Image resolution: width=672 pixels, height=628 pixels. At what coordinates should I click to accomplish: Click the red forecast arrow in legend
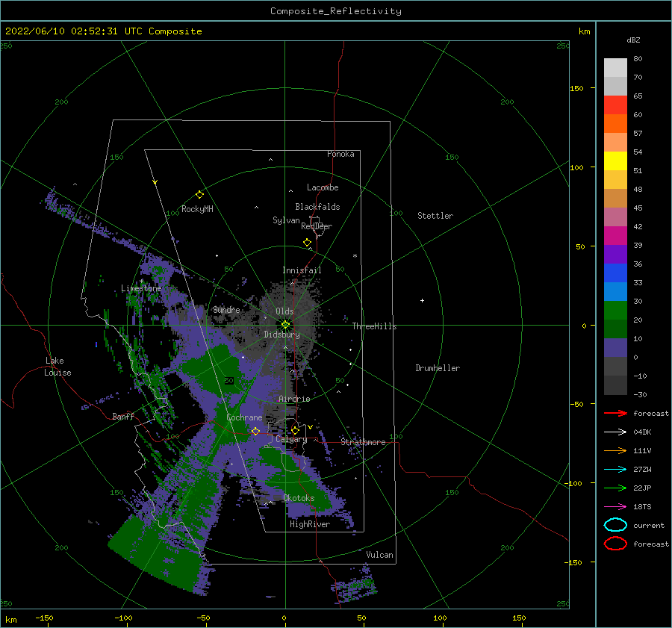point(615,413)
